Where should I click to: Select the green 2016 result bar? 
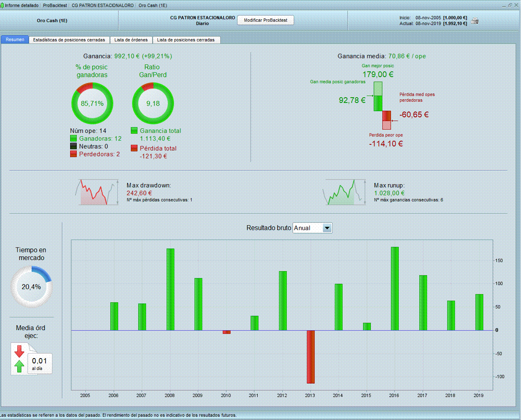click(395, 288)
